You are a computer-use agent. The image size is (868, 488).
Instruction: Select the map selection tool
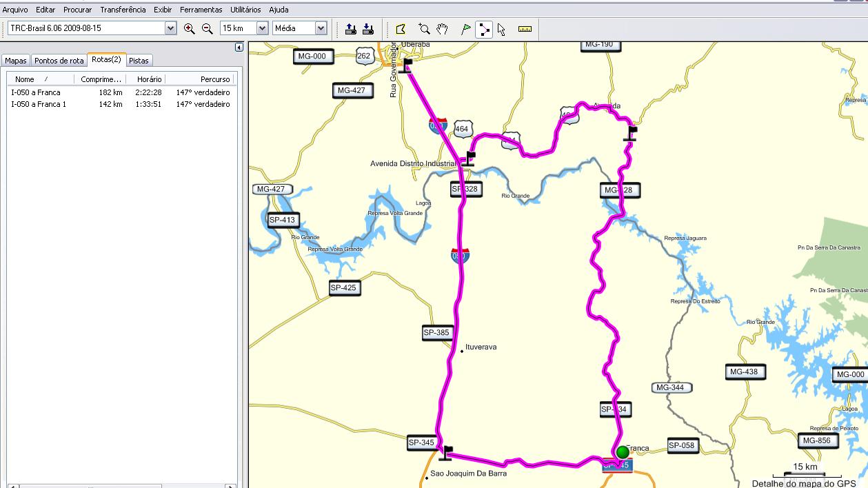pyautogui.click(x=401, y=29)
